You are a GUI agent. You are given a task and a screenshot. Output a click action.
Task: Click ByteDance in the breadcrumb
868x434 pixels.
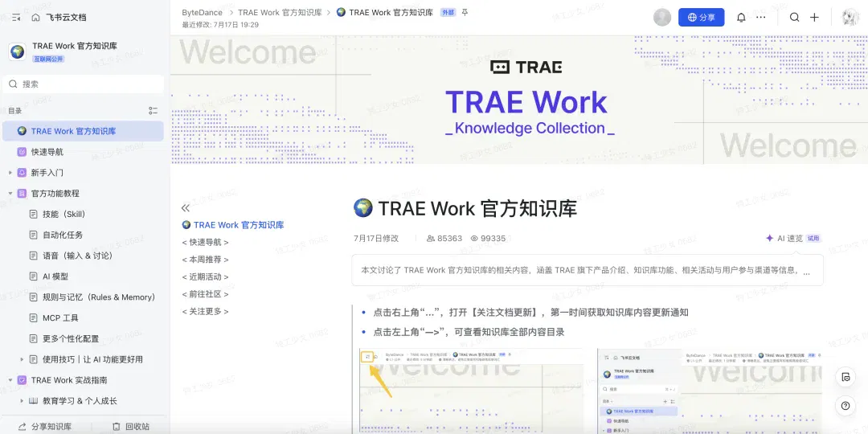pyautogui.click(x=202, y=12)
